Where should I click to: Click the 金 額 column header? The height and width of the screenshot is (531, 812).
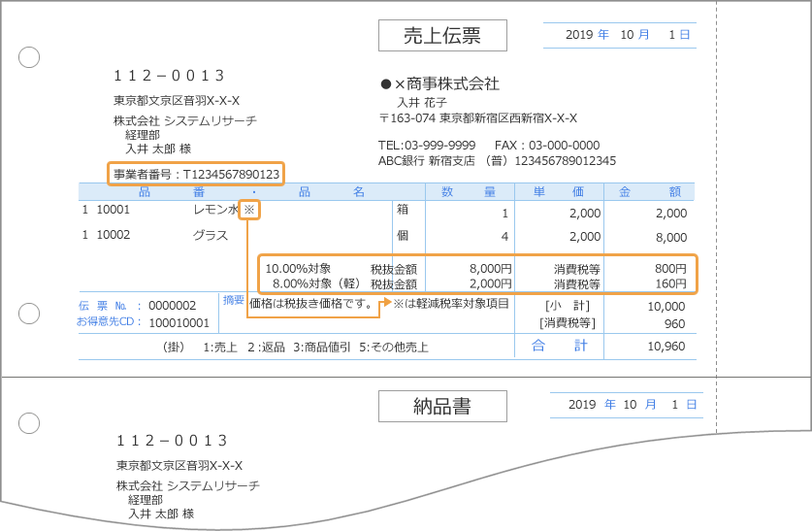(650, 192)
